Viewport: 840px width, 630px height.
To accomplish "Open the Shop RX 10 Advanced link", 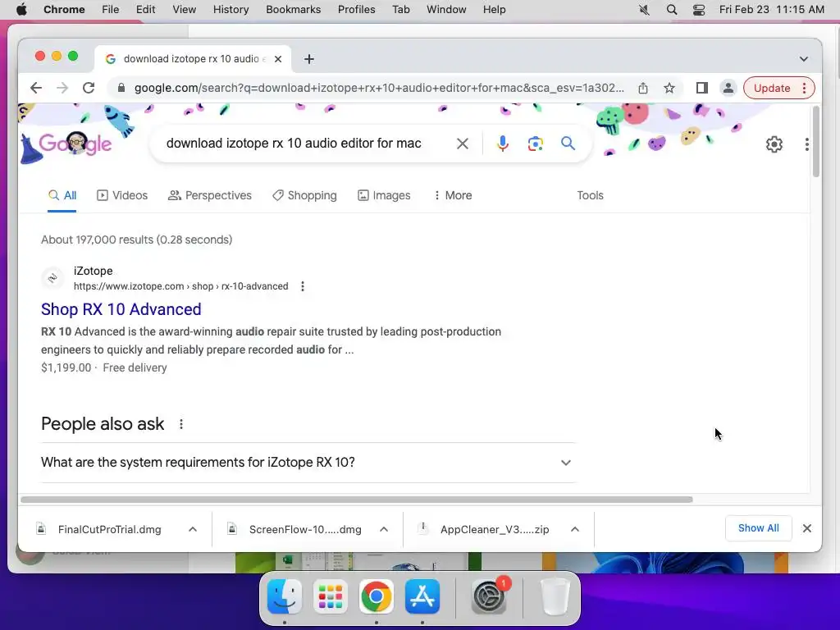I will point(121,309).
